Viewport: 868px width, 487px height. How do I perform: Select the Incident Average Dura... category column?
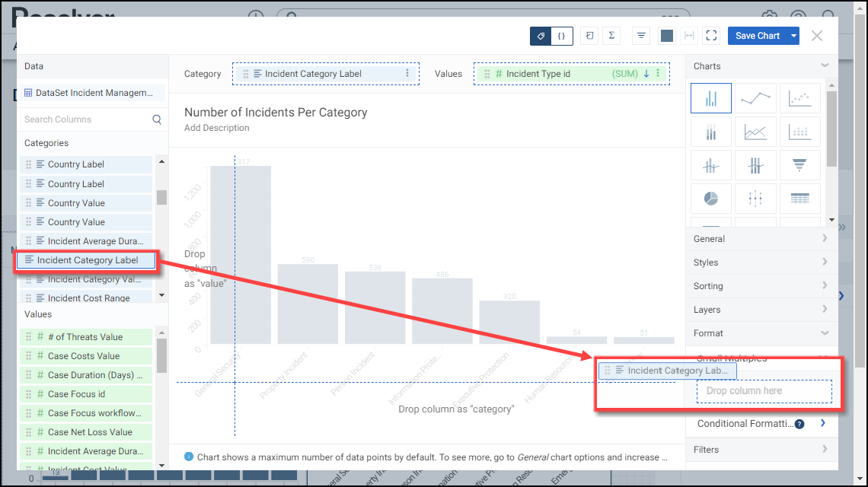point(86,241)
